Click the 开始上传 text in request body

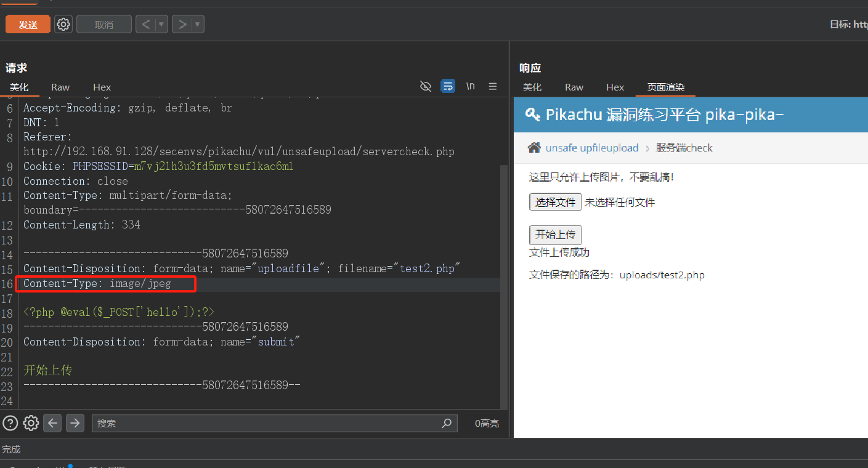click(x=48, y=371)
